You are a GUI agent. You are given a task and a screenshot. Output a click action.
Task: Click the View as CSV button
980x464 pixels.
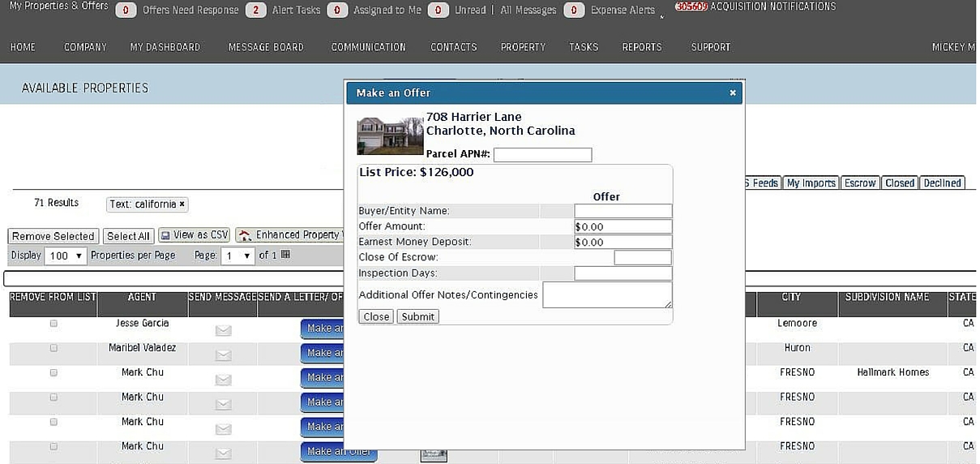pos(195,235)
